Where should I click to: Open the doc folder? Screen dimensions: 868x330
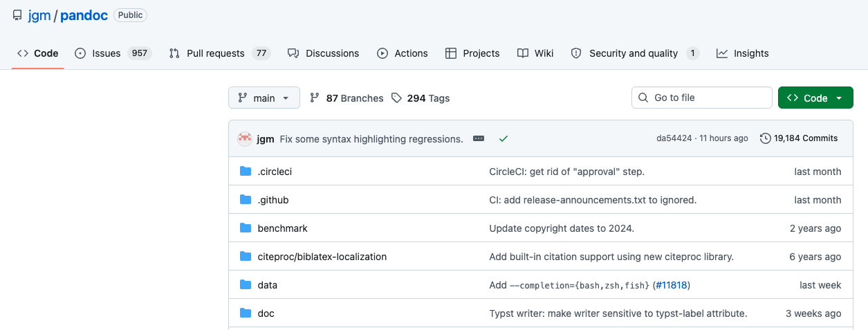point(266,313)
